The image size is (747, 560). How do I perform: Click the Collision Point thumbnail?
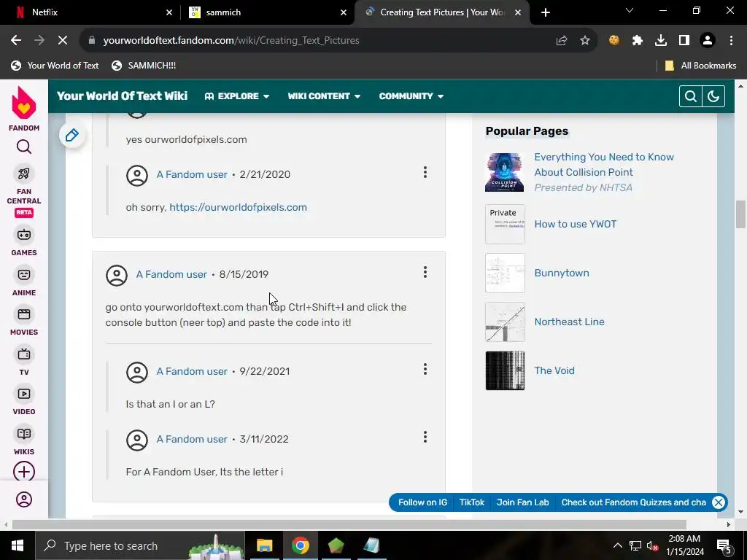(x=505, y=172)
